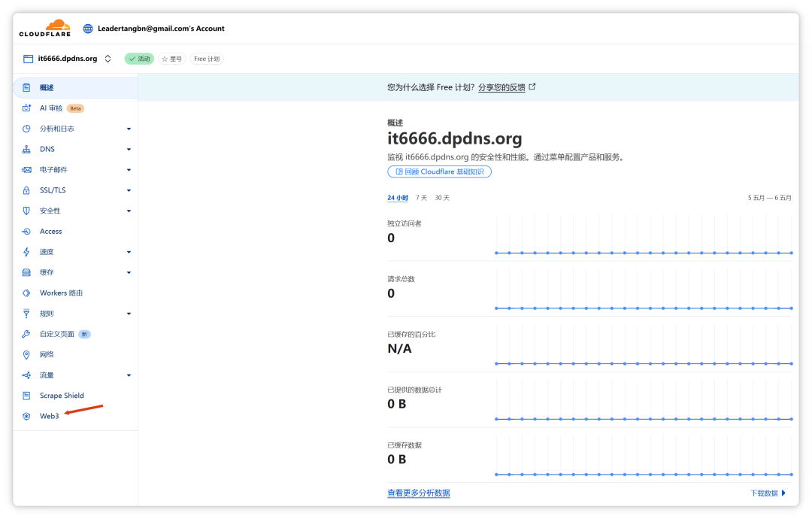Expand the 速度 submenu arrow
The width and height of the screenshot is (812, 519).
coord(129,252)
